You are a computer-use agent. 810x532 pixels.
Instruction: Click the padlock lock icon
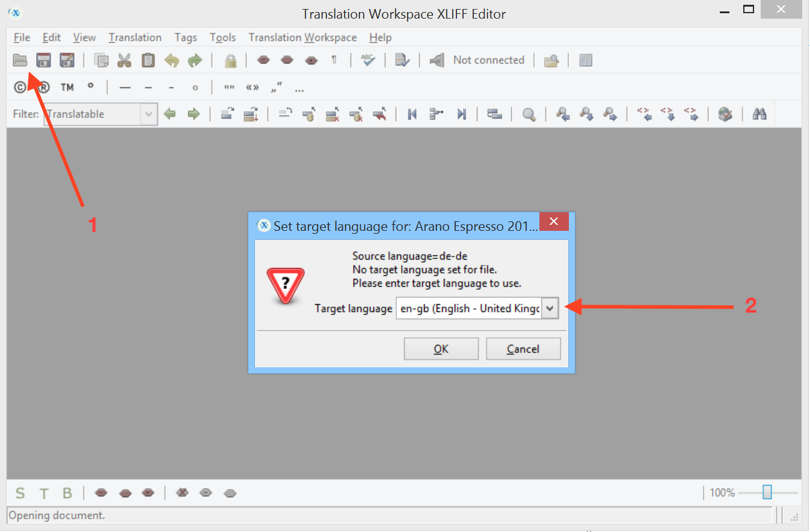point(230,61)
